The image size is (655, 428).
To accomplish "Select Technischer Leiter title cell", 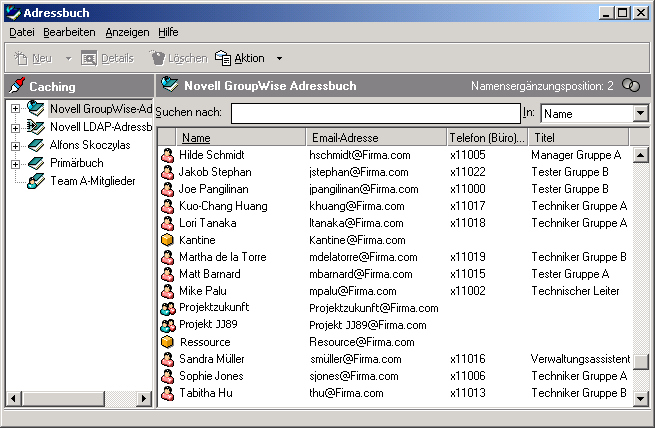I will [575, 291].
